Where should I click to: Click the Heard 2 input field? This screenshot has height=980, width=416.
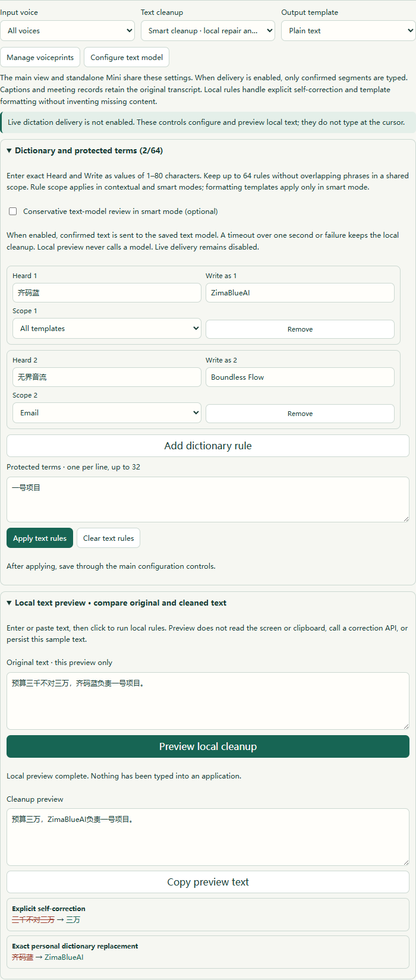[x=107, y=377]
